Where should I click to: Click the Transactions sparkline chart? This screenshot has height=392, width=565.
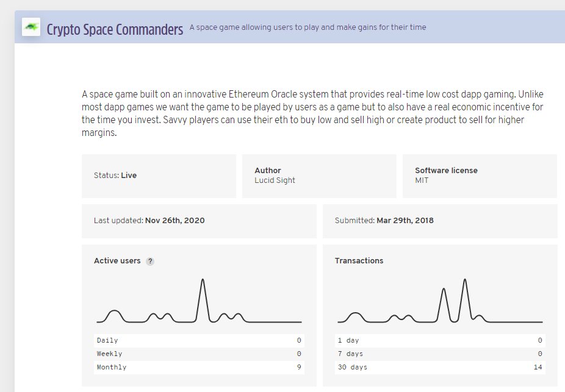(440, 301)
